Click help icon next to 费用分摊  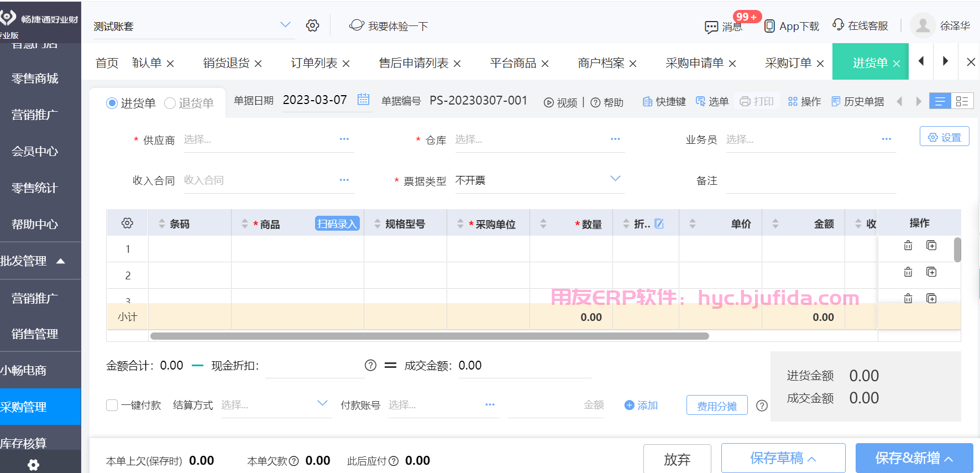pos(762,406)
